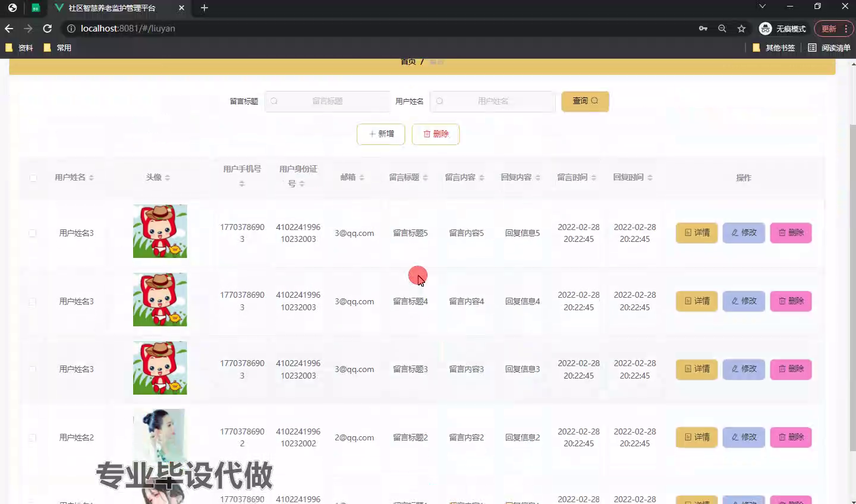Open 详情 for 留言标题5 row

(x=697, y=233)
